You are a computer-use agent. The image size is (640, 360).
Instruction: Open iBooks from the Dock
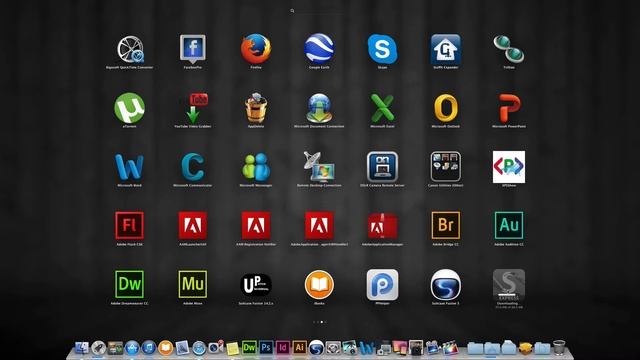pos(165,348)
